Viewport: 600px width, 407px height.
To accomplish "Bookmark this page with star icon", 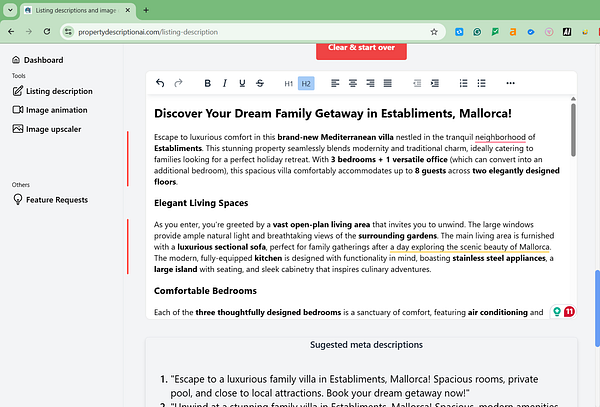I will pos(434,32).
